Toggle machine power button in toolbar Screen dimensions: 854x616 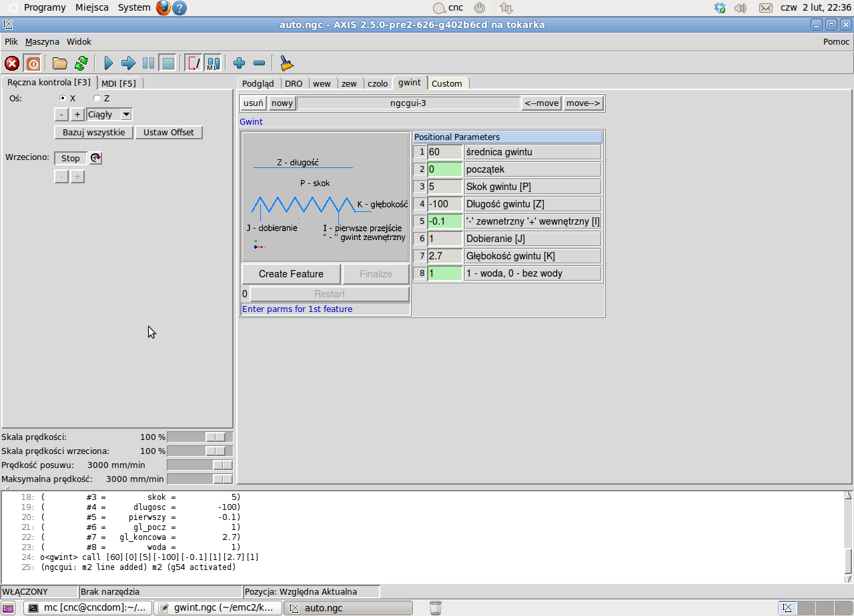(x=33, y=63)
